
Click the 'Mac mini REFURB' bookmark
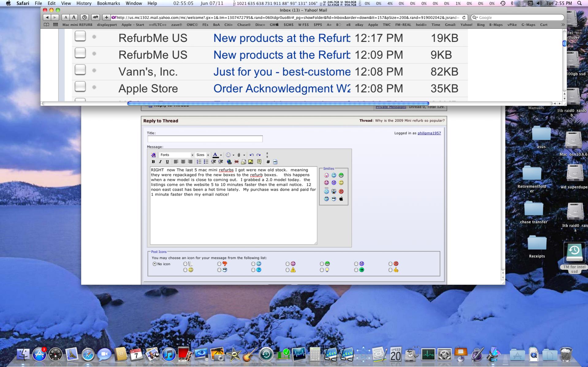pos(77,25)
